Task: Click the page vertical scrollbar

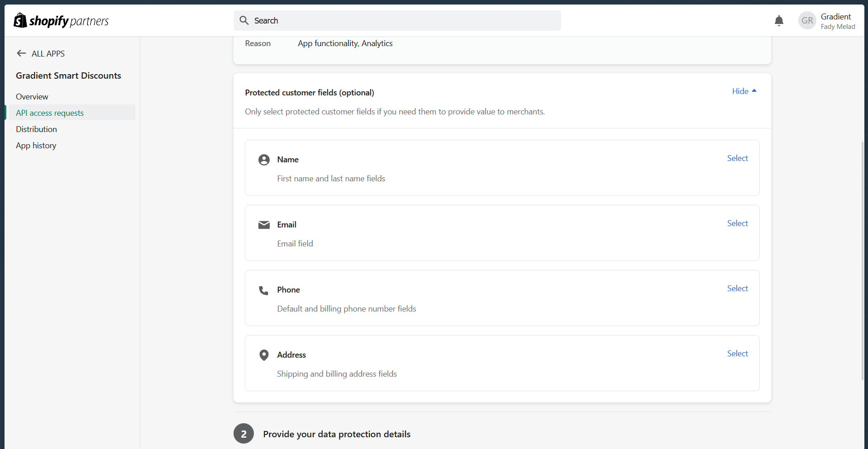Action: tap(863, 260)
